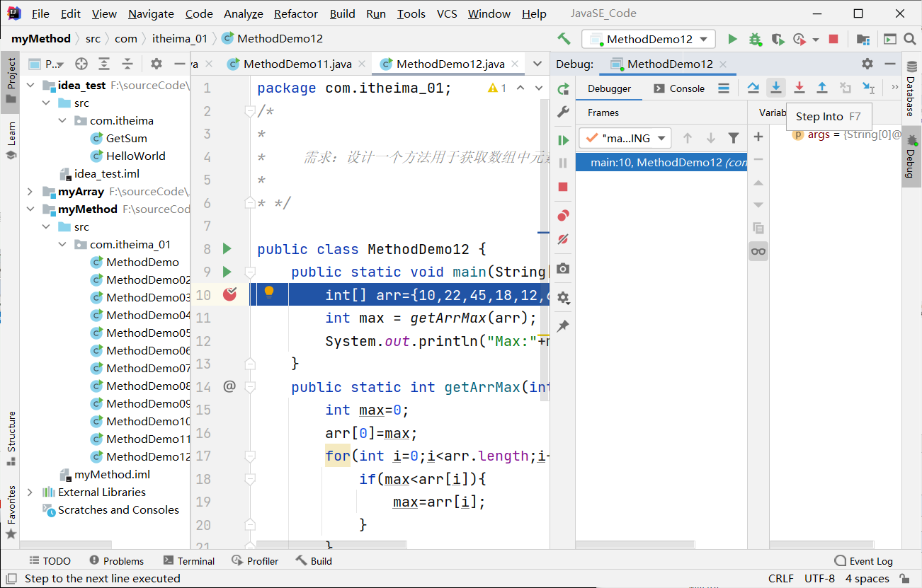Click the Rerun MethodDemo12 debug icon

point(563,89)
